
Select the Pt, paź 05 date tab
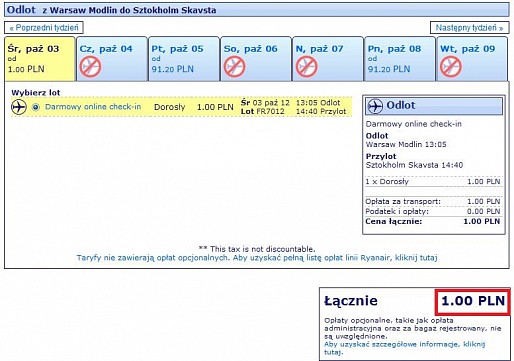[184, 59]
